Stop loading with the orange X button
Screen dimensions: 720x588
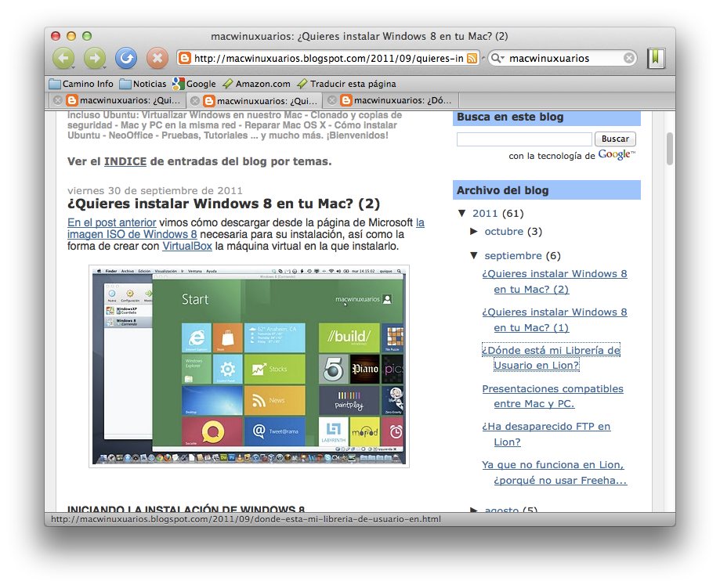click(157, 58)
